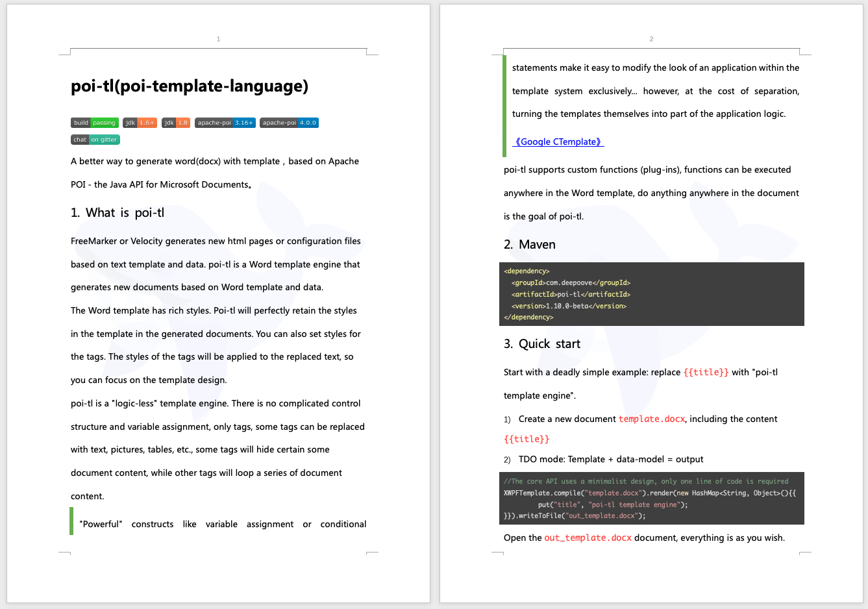Click the poi-tl main title
Screen dimensions: 868x609
(190, 86)
